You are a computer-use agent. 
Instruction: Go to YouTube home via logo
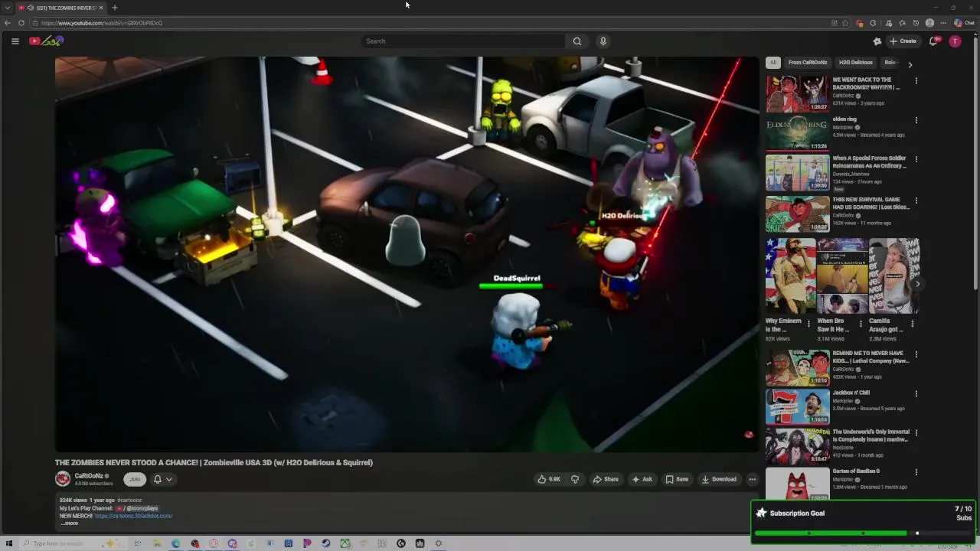46,41
